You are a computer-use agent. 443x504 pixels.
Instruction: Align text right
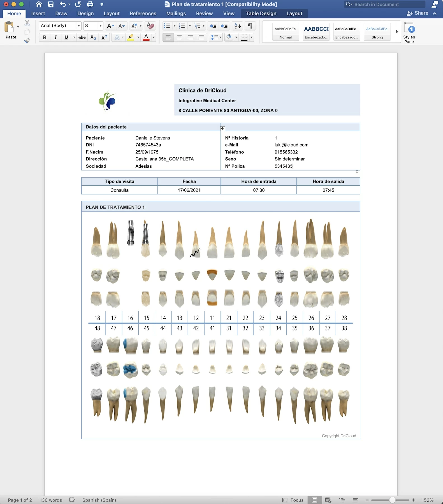[x=190, y=37]
